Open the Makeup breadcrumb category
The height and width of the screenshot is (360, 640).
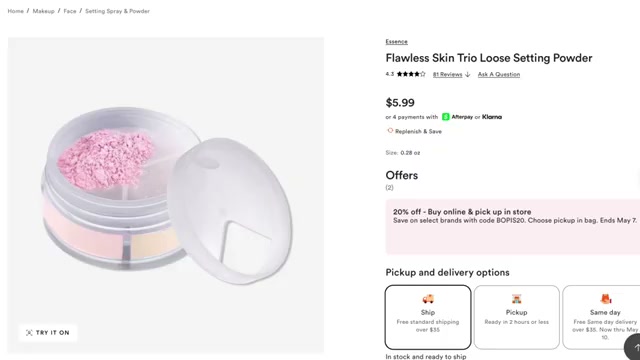(43, 11)
